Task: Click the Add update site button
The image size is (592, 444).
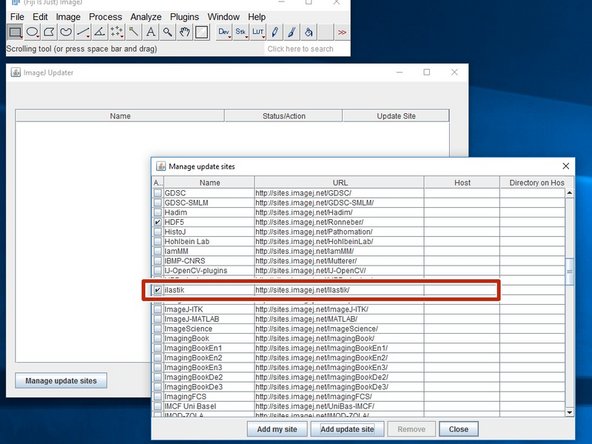Action: [347, 429]
